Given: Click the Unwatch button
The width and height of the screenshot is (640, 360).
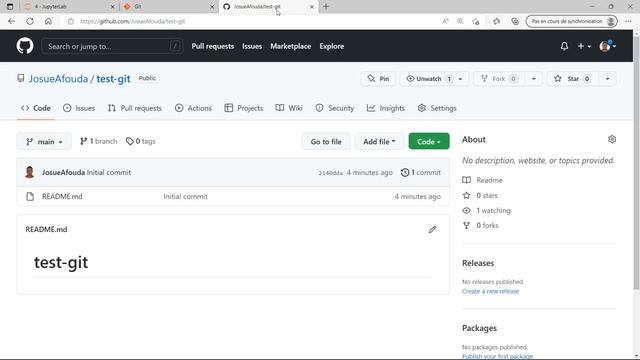Looking at the screenshot, I should point(428,79).
